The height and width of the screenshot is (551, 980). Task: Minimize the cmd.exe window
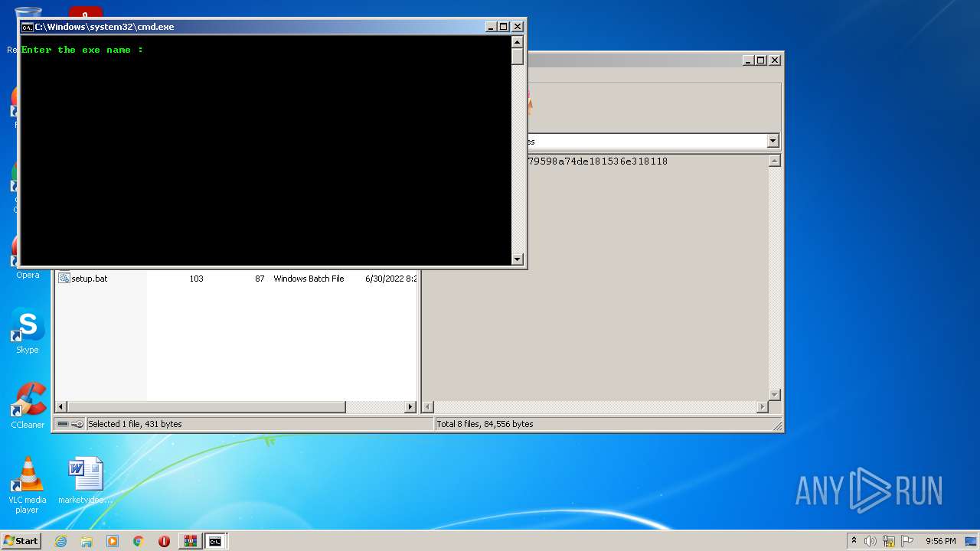click(x=491, y=27)
